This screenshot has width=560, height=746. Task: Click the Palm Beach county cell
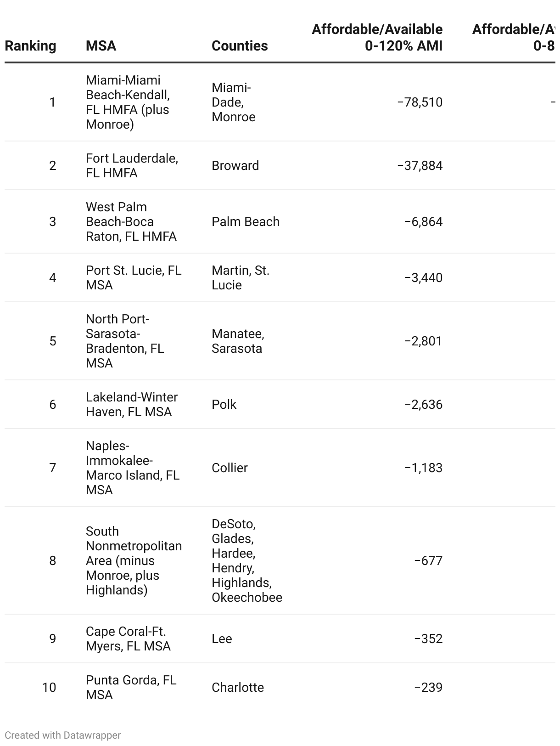(246, 221)
